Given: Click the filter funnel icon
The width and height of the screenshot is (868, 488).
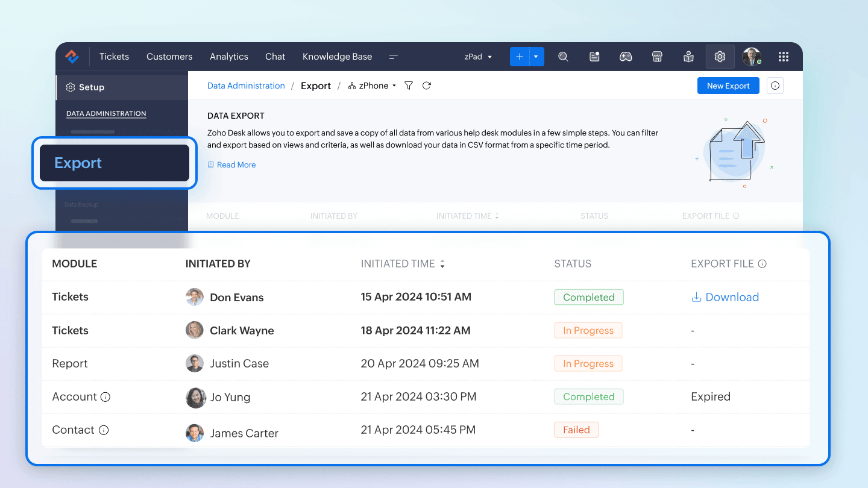Looking at the screenshot, I should coord(409,86).
